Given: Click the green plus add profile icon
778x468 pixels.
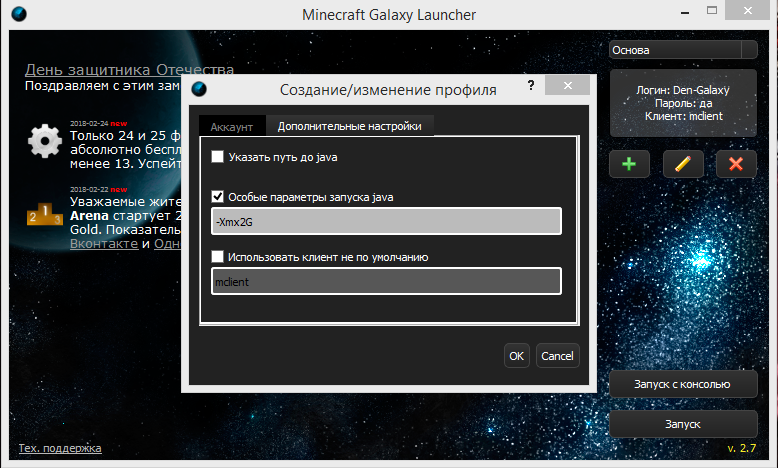Looking at the screenshot, I should click(x=629, y=164).
